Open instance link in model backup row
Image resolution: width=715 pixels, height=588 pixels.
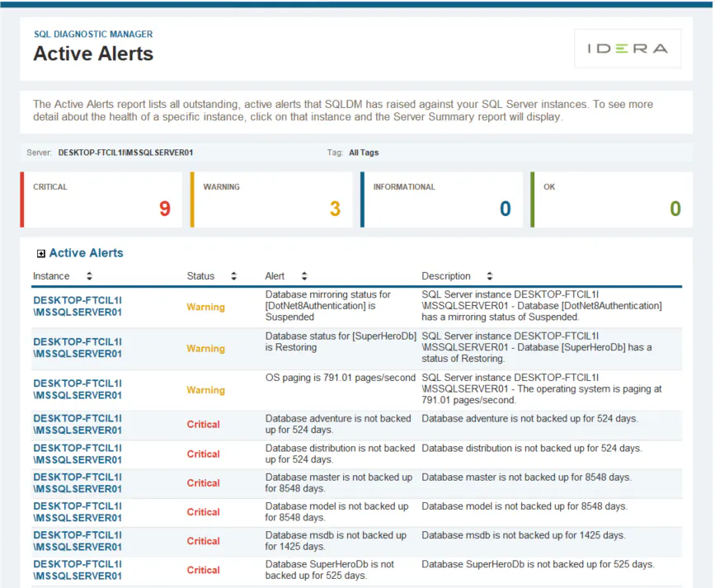point(78,512)
